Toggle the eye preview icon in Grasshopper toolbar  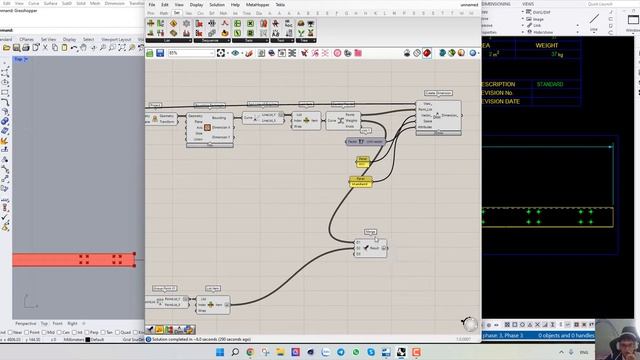(235, 53)
